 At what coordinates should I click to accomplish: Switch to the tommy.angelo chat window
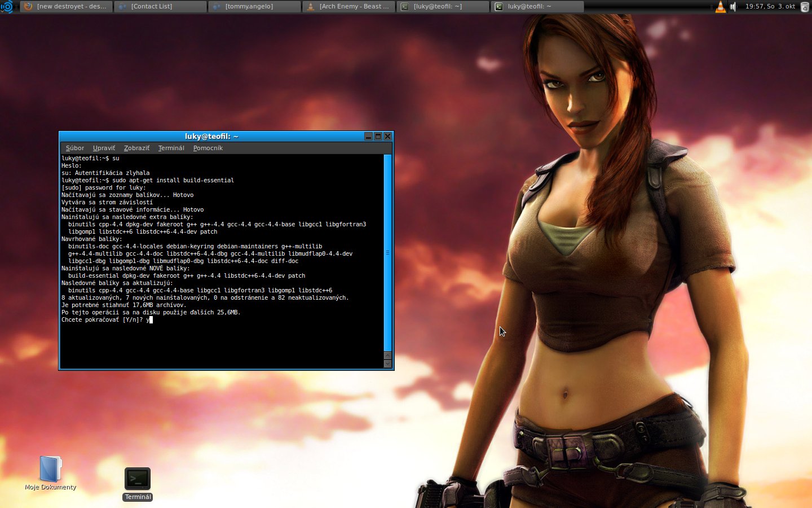(x=255, y=7)
